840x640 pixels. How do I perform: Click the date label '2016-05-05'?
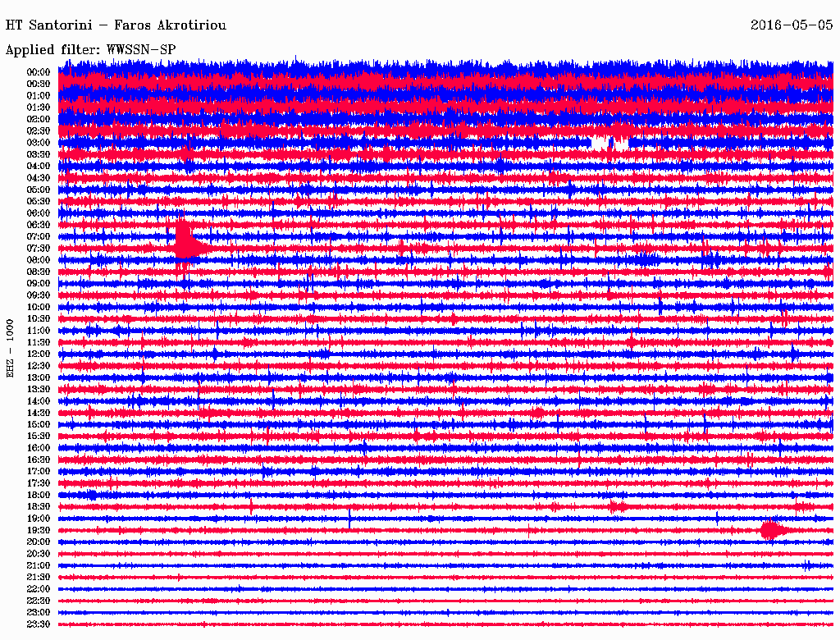[x=792, y=25]
